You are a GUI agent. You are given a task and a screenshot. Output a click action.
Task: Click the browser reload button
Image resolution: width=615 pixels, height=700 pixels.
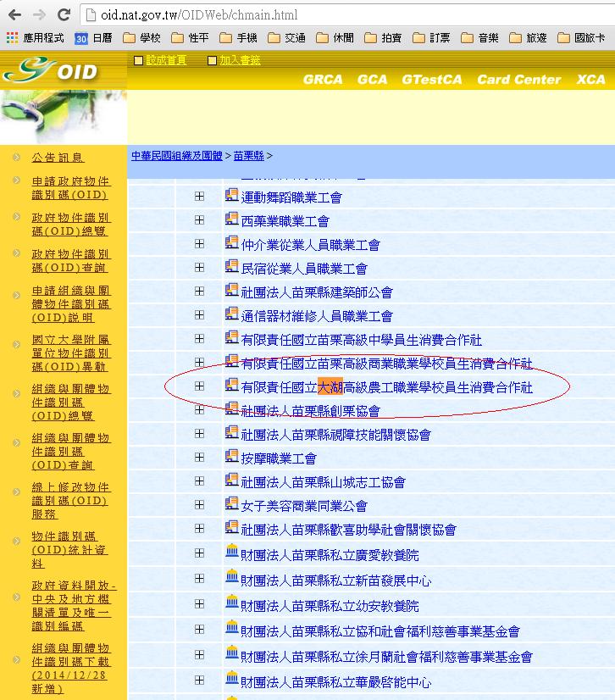pyautogui.click(x=64, y=15)
